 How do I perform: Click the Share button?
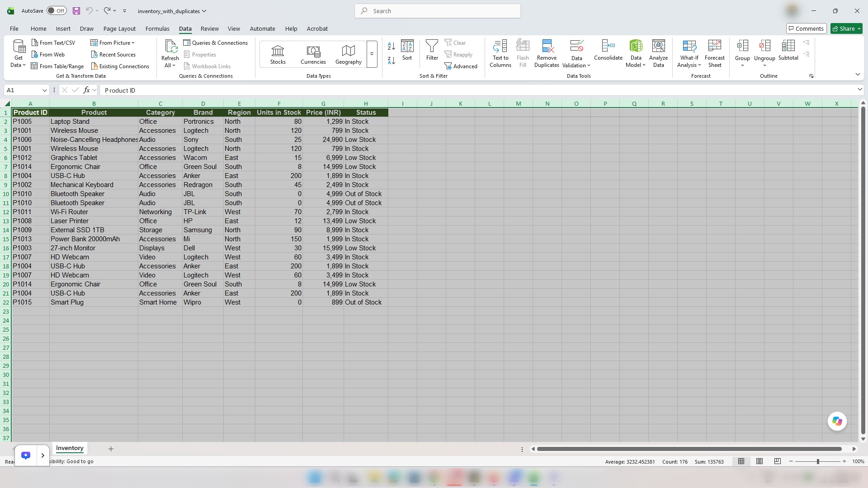pyautogui.click(x=846, y=28)
